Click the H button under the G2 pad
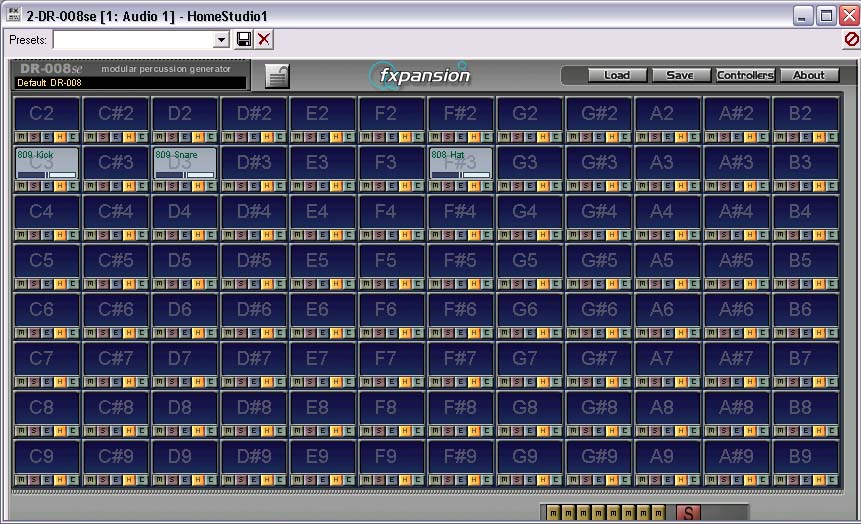The height and width of the screenshot is (524, 861). tap(544, 137)
